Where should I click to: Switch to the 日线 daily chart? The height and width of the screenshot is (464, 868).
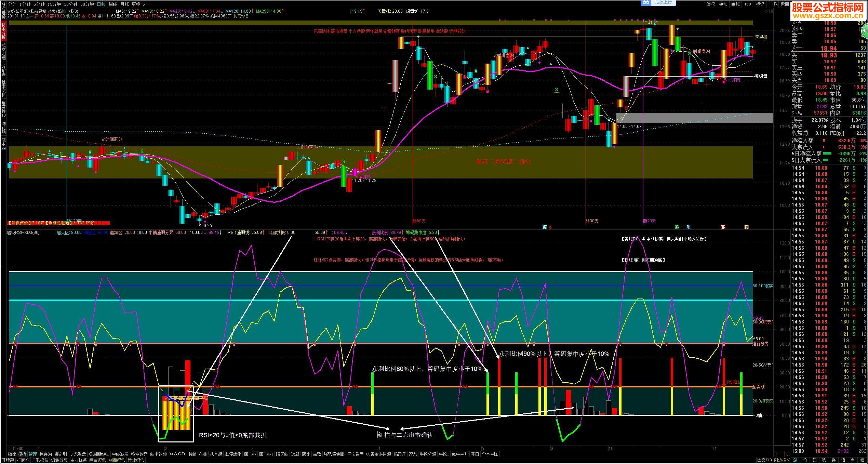[101, 4]
